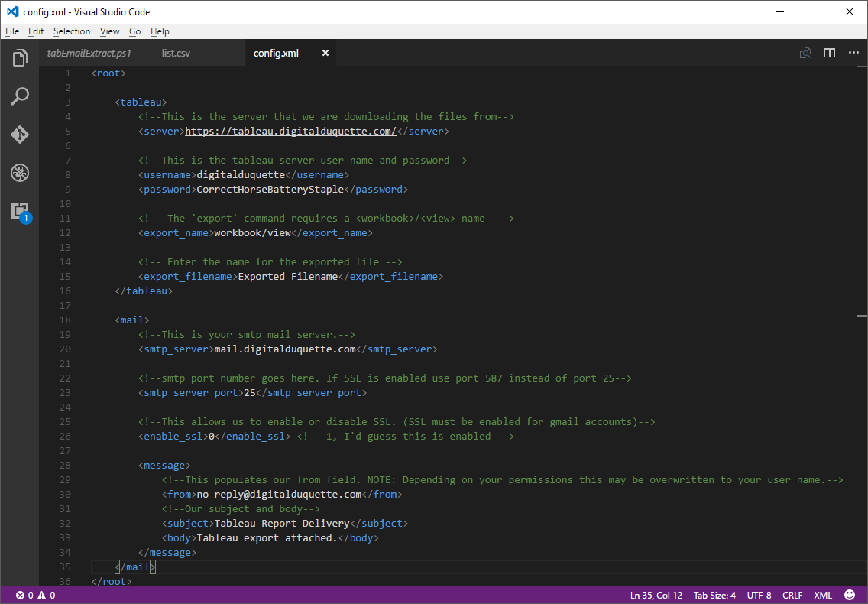This screenshot has height=604, width=868.
Task: Follow the https://tableau.digitalduquette.com/ link
Action: (x=290, y=132)
